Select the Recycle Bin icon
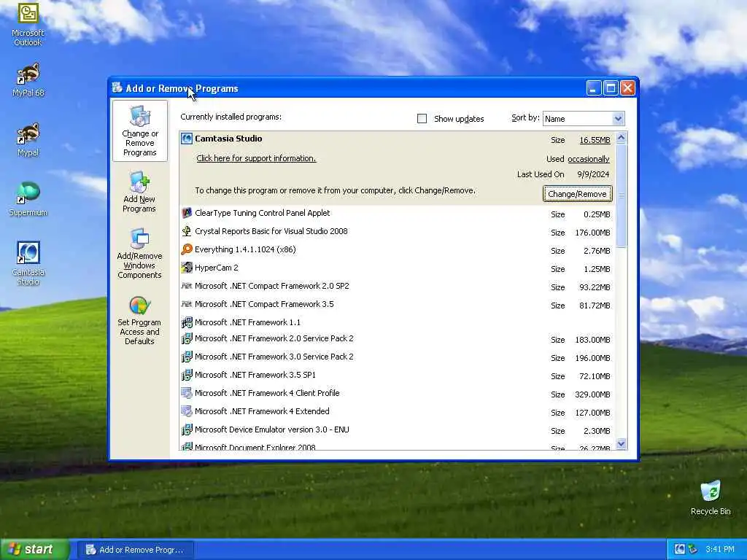 [711, 497]
